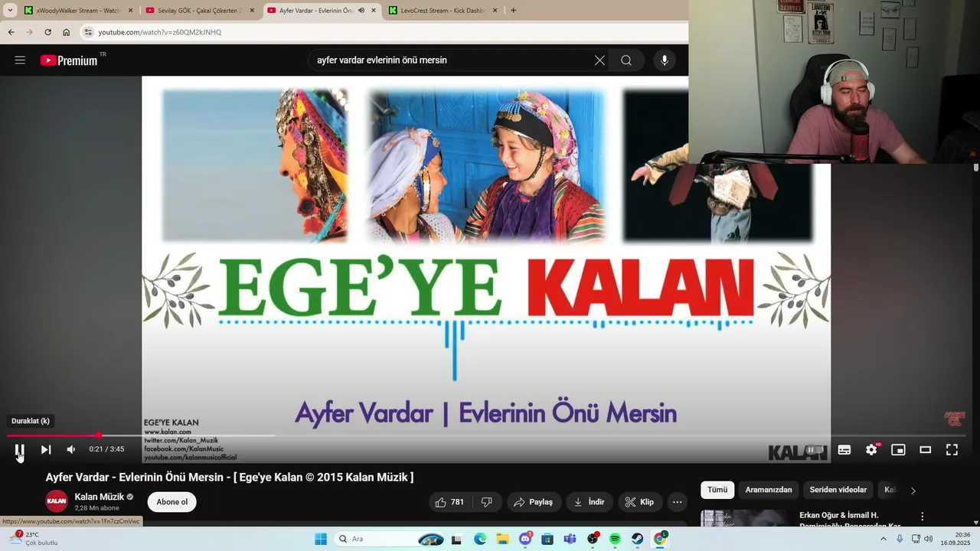
Task: Download the video with İndir
Action: [590, 502]
